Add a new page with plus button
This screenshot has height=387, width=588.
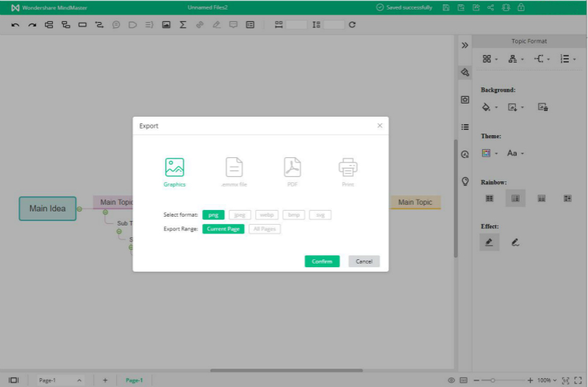click(x=105, y=380)
